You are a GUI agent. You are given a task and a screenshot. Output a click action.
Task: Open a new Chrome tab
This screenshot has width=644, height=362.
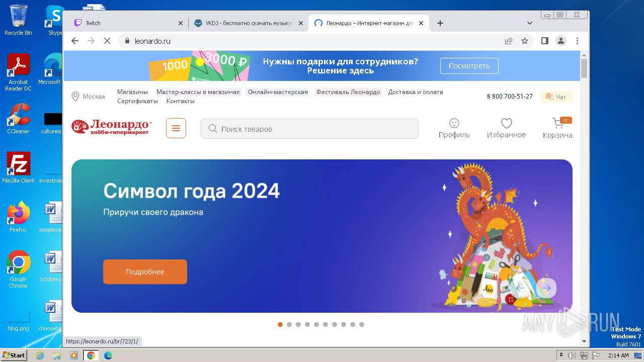click(x=440, y=23)
